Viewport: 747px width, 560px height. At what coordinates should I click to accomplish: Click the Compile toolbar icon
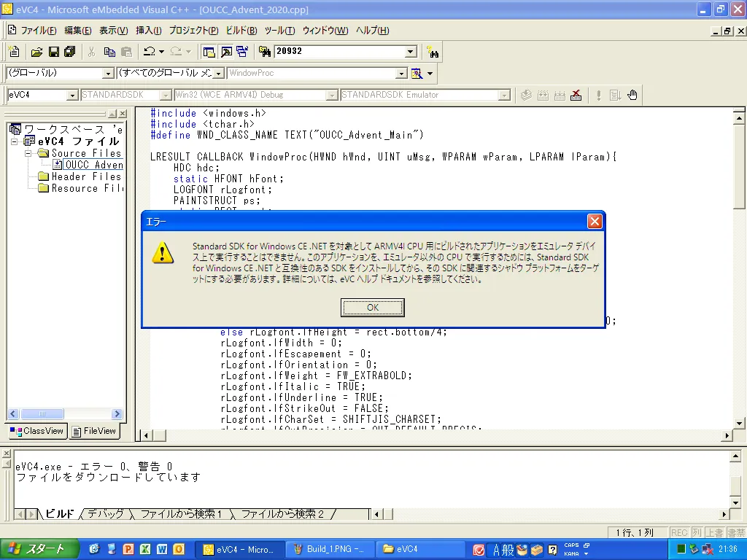[526, 96]
